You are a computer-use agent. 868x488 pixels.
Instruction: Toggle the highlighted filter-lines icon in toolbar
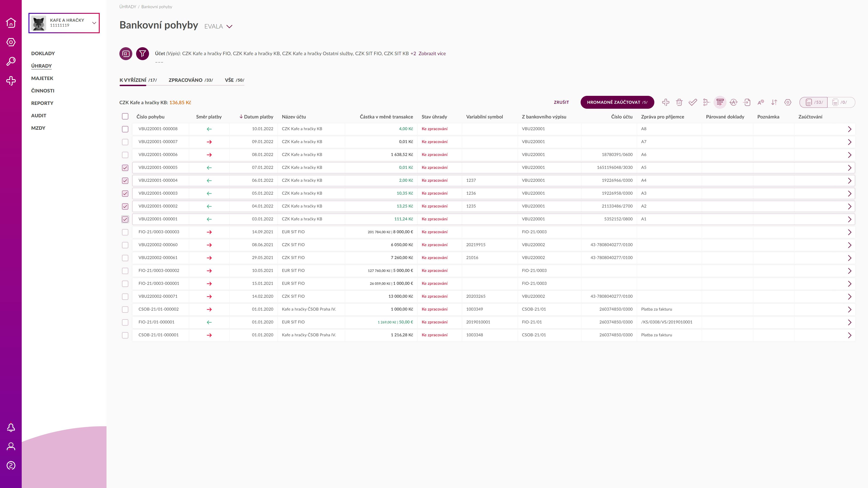720,102
